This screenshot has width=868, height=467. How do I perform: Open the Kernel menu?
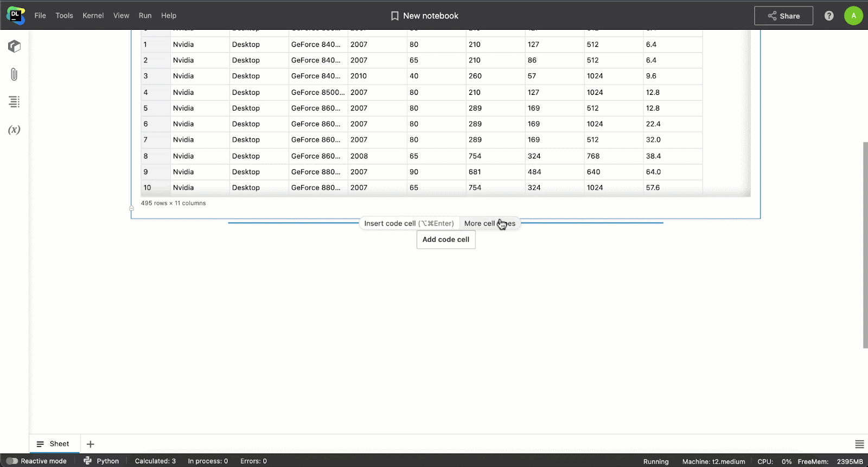tap(93, 16)
